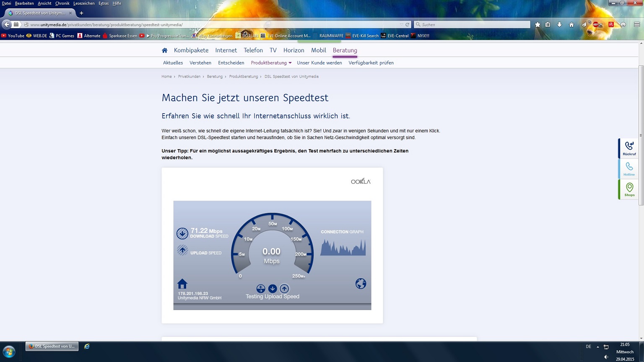The width and height of the screenshot is (644, 362).
Task: Click the connection graph chart
Action: (x=343, y=247)
